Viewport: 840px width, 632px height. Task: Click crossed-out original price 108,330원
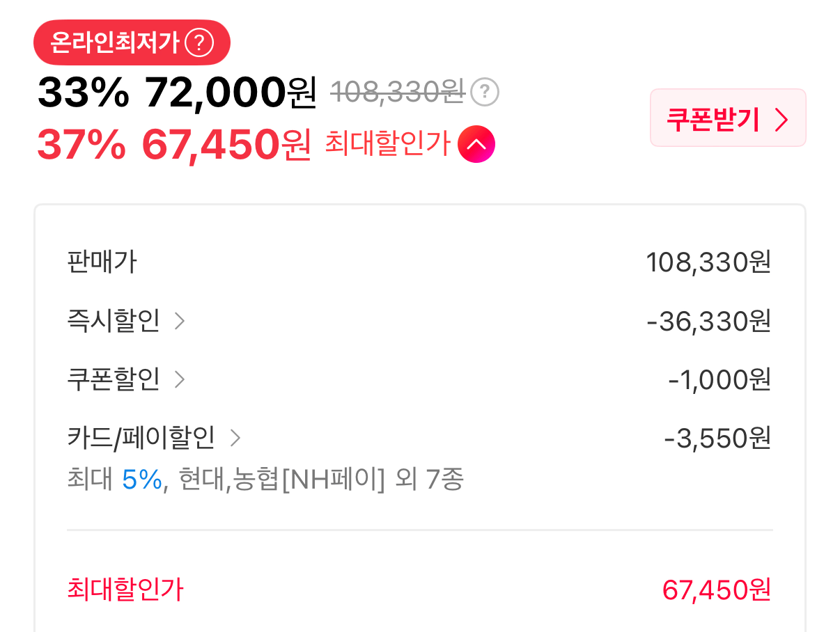[x=397, y=92]
